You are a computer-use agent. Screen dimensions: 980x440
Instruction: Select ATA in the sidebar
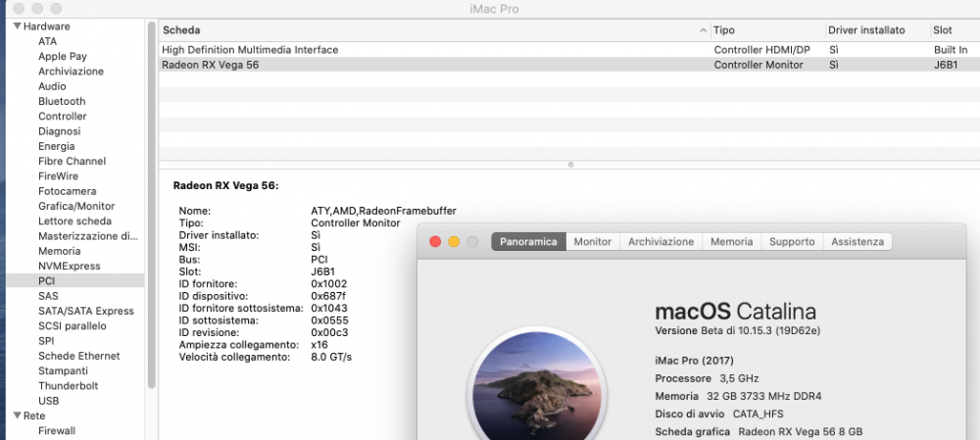pyautogui.click(x=47, y=41)
